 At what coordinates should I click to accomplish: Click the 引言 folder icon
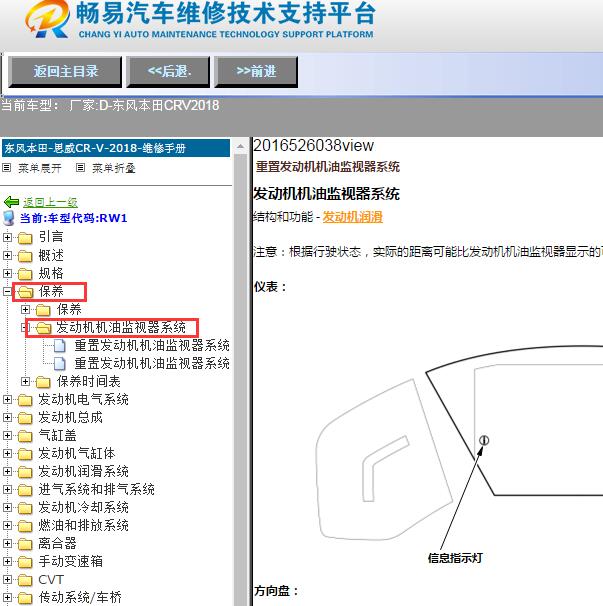click(x=26, y=238)
